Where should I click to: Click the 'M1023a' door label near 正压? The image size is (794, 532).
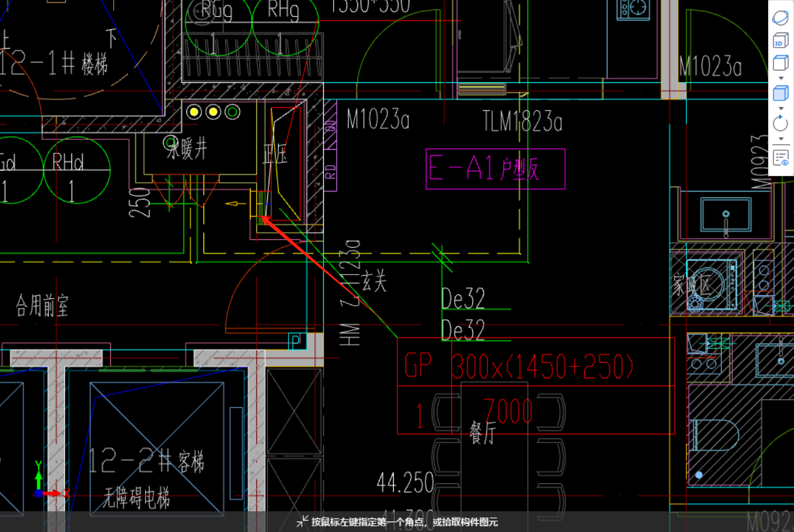(378, 120)
